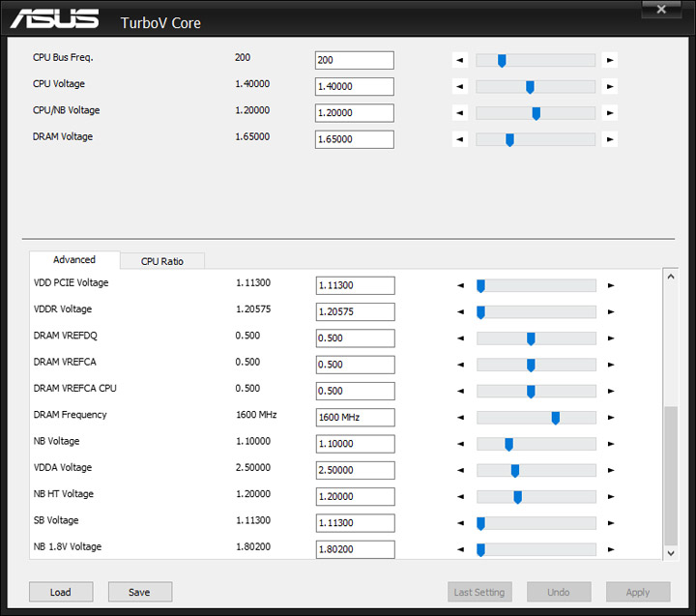This screenshot has width=696, height=616.
Task: Decrease NB HT Voltage with left arrow
Action: coord(461,496)
